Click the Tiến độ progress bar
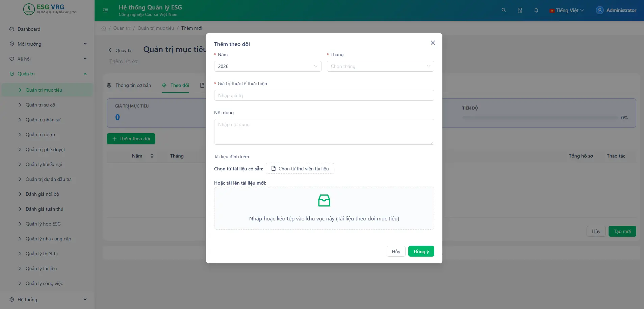This screenshot has height=309, width=644. (x=540, y=118)
